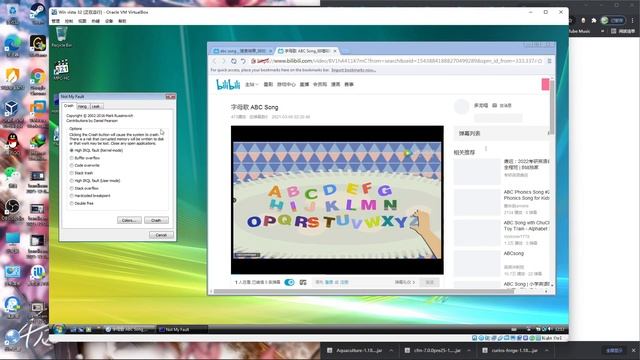Click the extensions puzzle icon in host browser
640x360 pixels.
coord(593,20)
